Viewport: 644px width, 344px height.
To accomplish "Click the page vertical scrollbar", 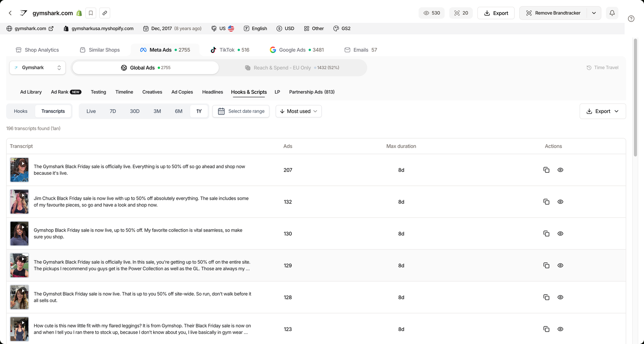I will [636, 97].
